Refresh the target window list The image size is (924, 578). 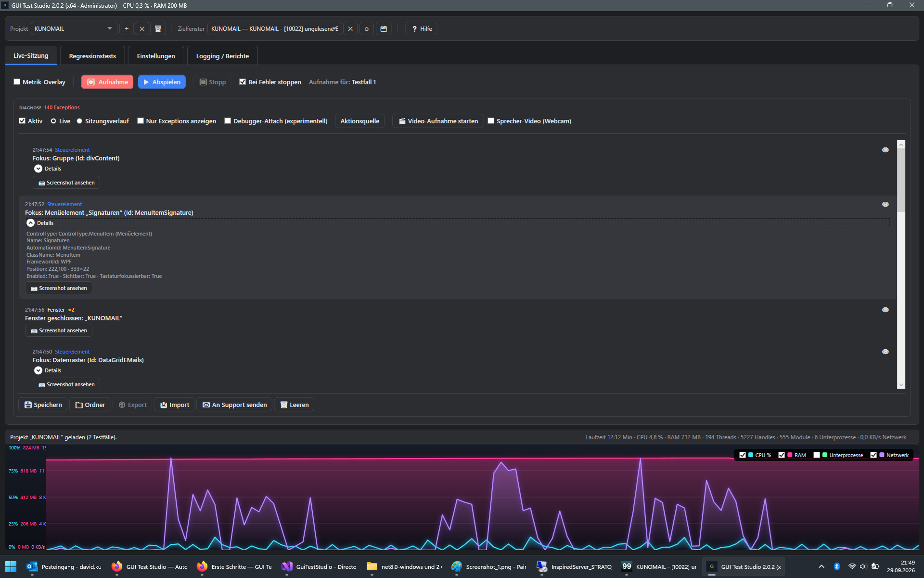click(x=367, y=29)
